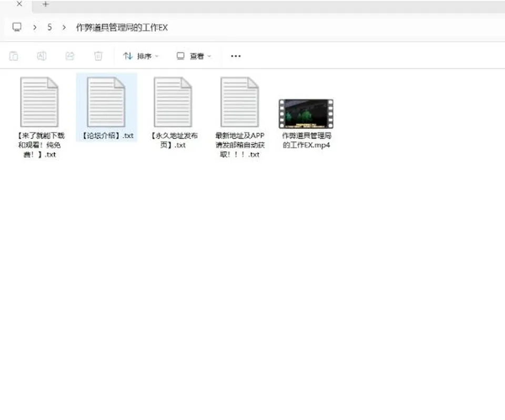Open the 查看 view dropdown
The image size is (505, 420).
194,56
